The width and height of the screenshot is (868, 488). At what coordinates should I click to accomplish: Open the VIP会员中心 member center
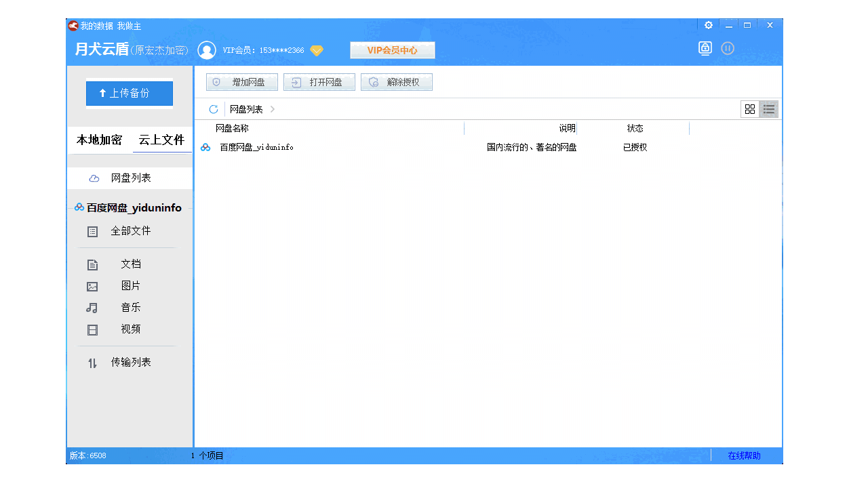click(392, 49)
